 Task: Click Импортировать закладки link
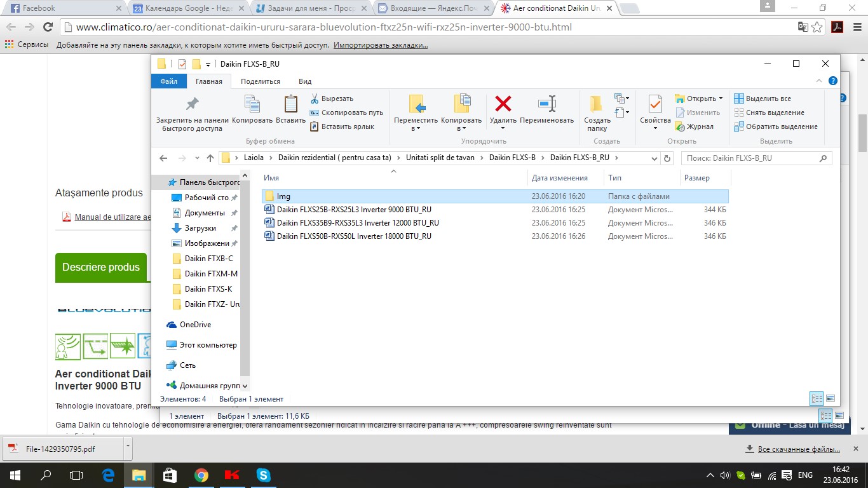tap(381, 45)
